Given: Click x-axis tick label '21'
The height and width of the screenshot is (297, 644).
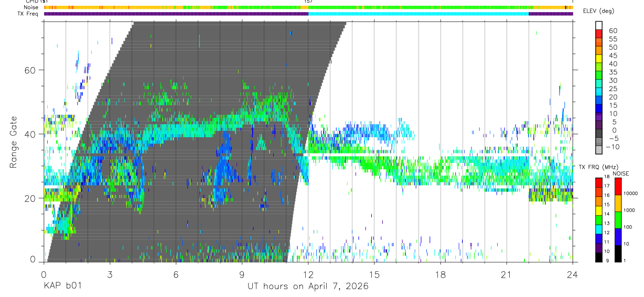Looking at the screenshot, I should click(507, 275).
